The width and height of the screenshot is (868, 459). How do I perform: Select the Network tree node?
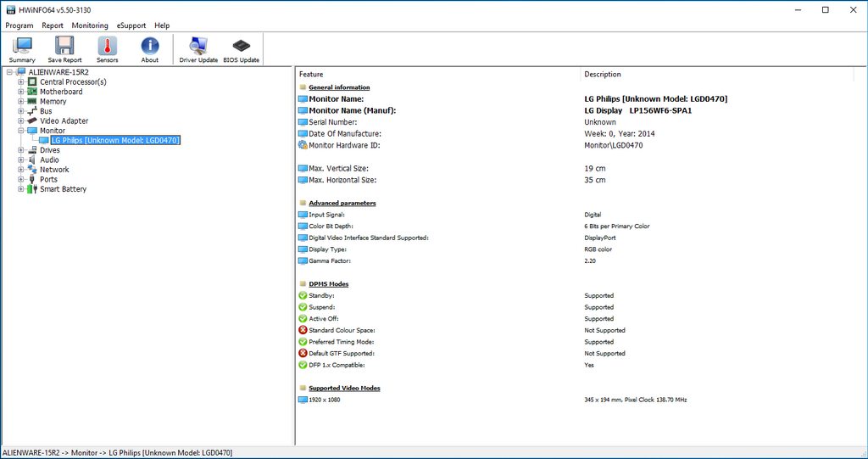pyautogui.click(x=54, y=170)
